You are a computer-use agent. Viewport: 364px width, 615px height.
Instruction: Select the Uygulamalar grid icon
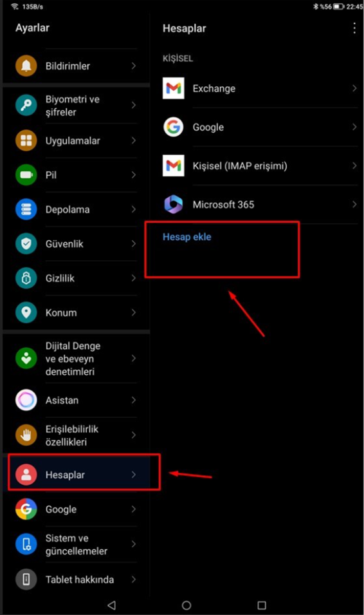(26, 140)
